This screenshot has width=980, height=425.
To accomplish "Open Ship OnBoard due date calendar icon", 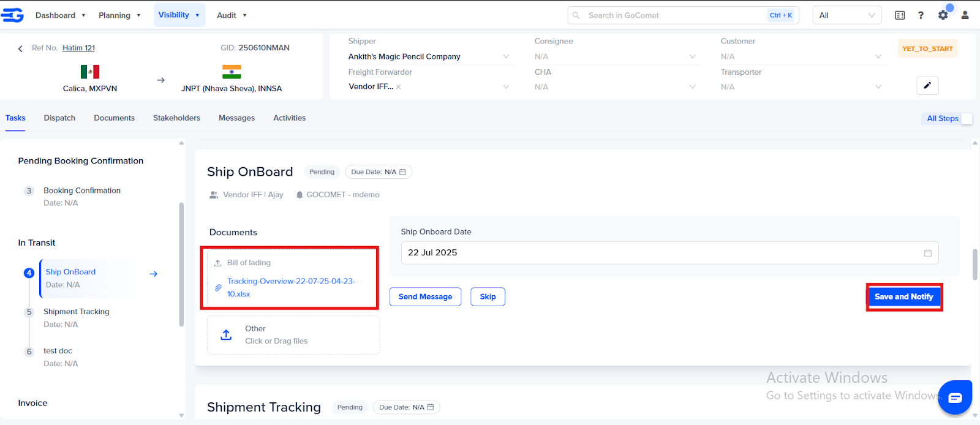I will (402, 172).
